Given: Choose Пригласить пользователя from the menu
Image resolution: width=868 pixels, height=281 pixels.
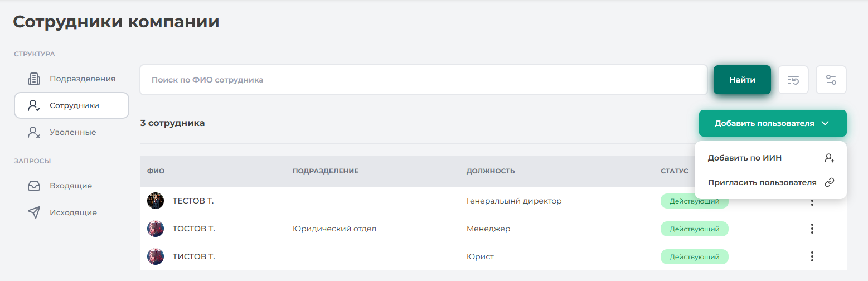Looking at the screenshot, I should [x=762, y=182].
